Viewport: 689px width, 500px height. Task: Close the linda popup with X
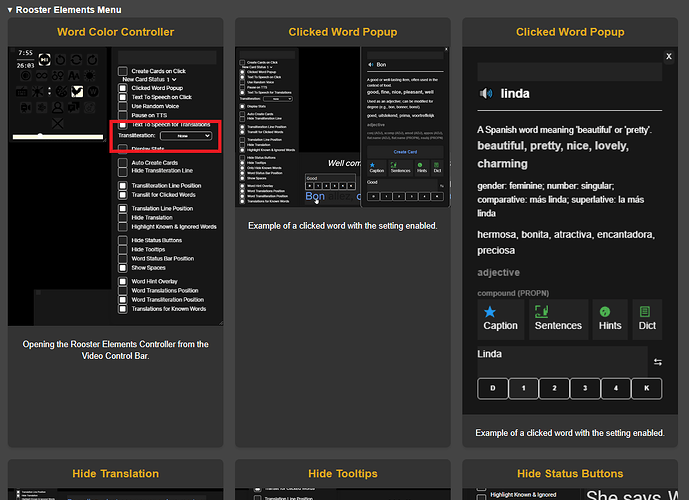(669, 57)
